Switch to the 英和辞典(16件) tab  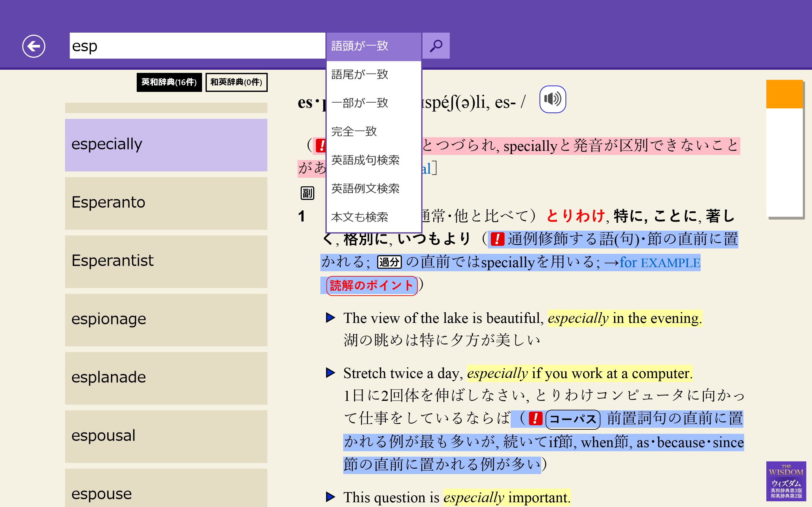[169, 82]
